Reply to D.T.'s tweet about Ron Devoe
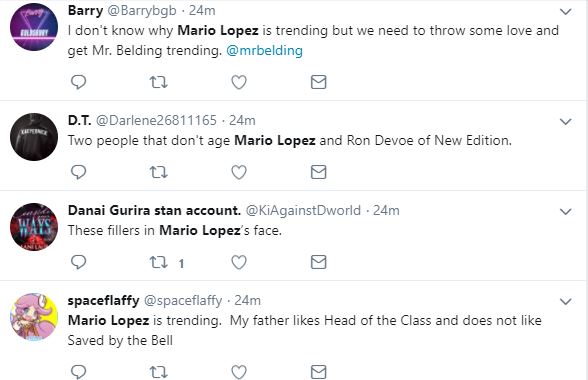588x380 pixels. [78, 172]
